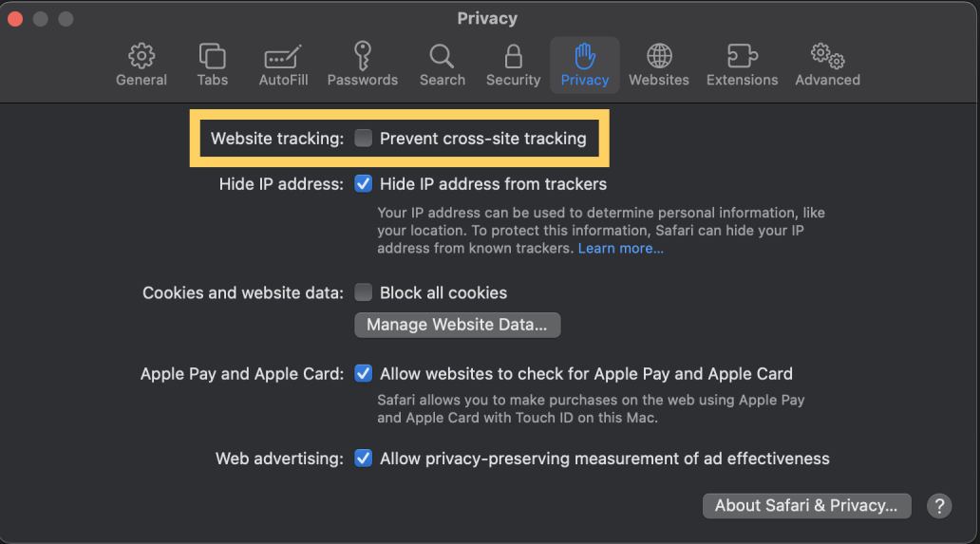Turn off privacy-preserving ad measurement
980x544 pixels.
pos(363,459)
